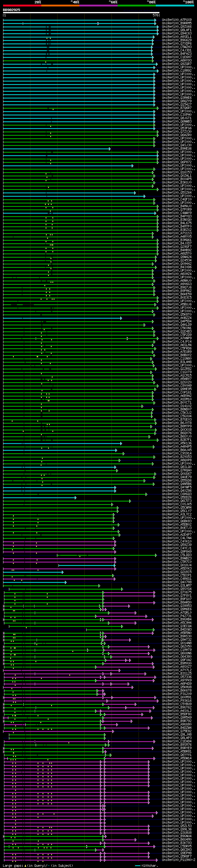Open hit UniRef100_Q9ZU66
Viewport: 197px width, 868px height.
point(177,26)
